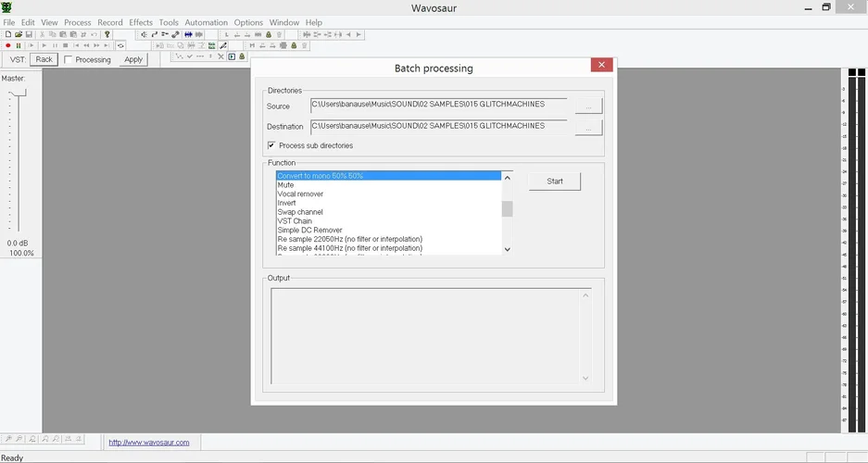Select "Re sample 22050Hz" function

[x=388, y=239]
